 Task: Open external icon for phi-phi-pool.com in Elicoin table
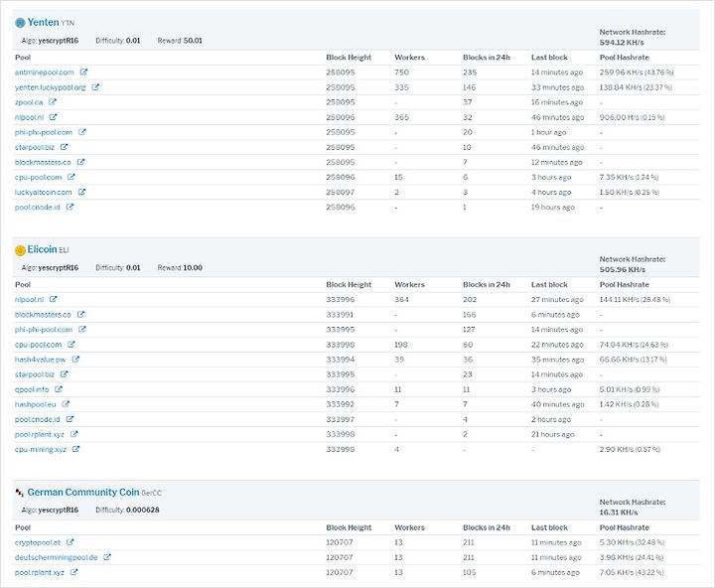click(x=82, y=330)
